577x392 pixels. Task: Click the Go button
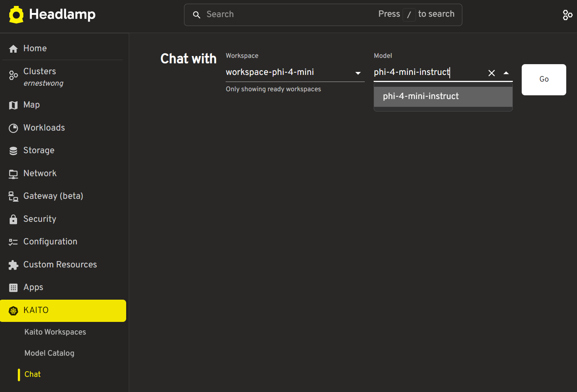point(544,79)
